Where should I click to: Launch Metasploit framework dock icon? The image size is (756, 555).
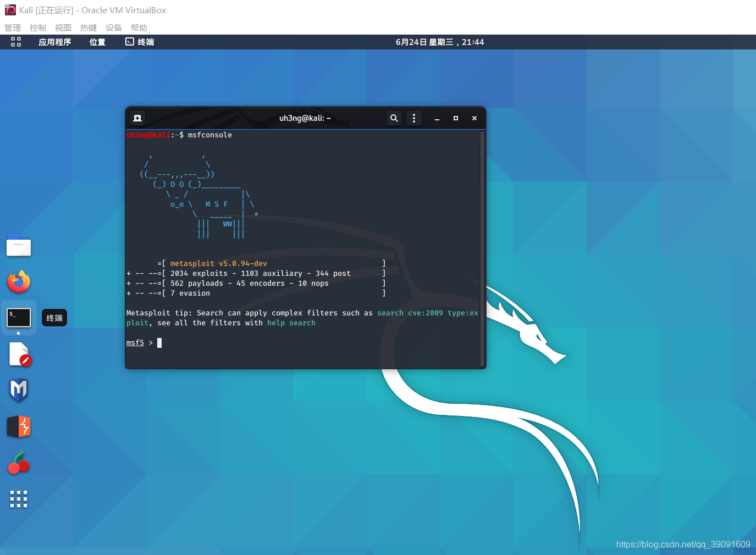19,390
